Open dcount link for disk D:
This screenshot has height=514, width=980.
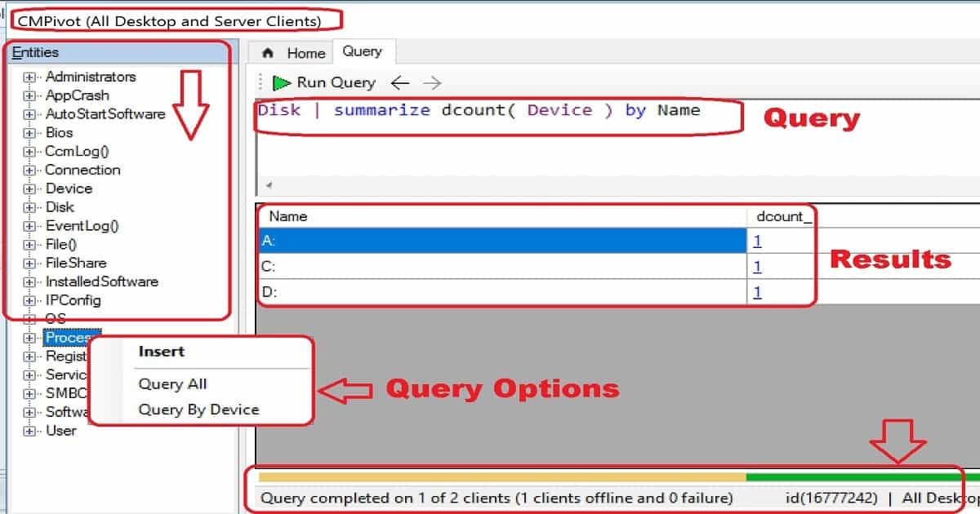pyautogui.click(x=757, y=292)
